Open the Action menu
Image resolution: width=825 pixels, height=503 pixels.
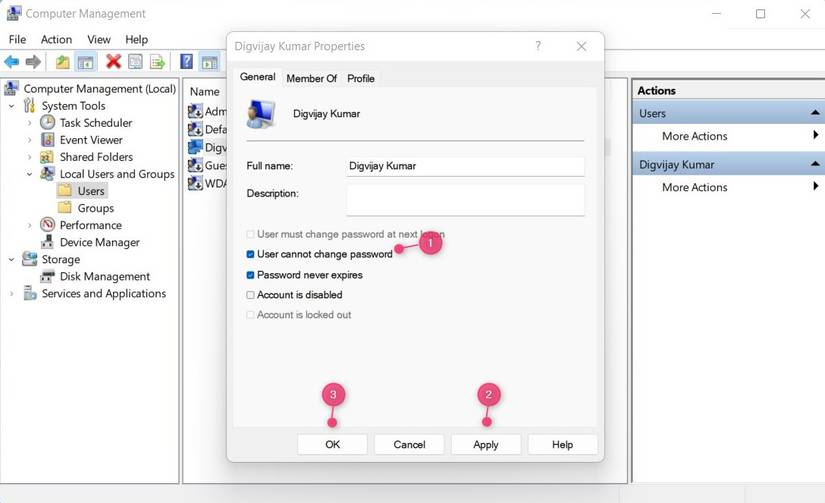tap(56, 39)
